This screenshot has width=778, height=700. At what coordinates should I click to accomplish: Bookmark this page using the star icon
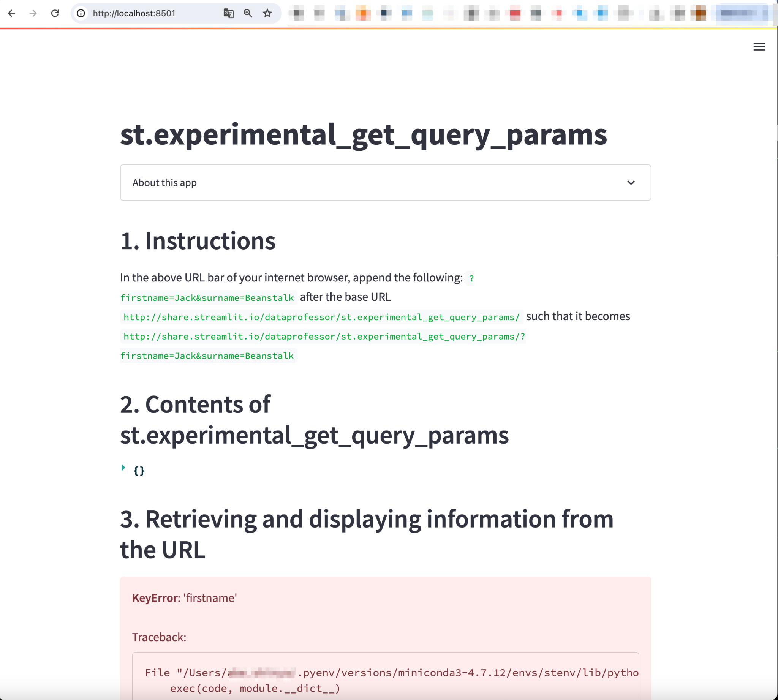pyautogui.click(x=266, y=13)
